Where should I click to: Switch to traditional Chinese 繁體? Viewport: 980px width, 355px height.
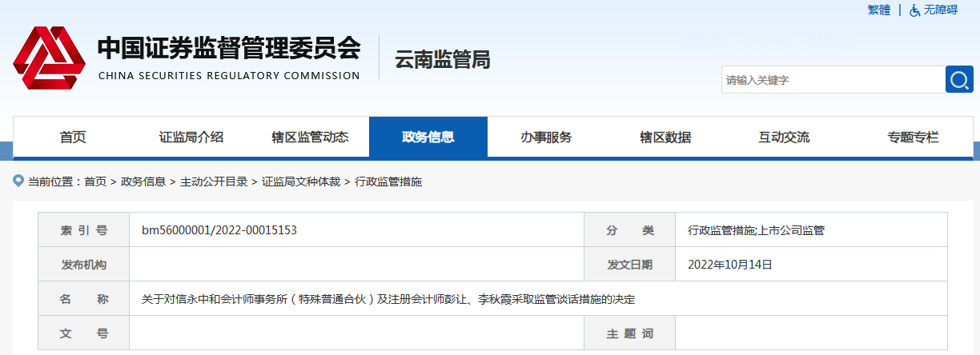point(878,10)
